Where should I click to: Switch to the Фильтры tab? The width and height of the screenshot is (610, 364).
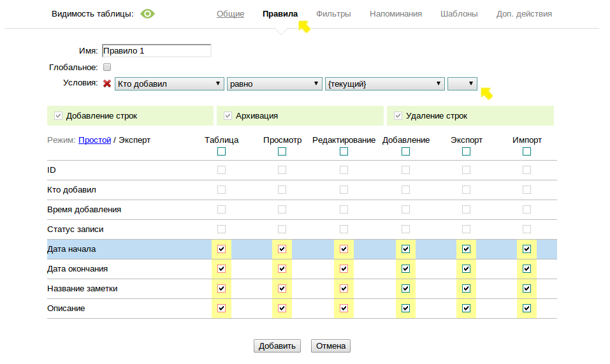(x=333, y=13)
